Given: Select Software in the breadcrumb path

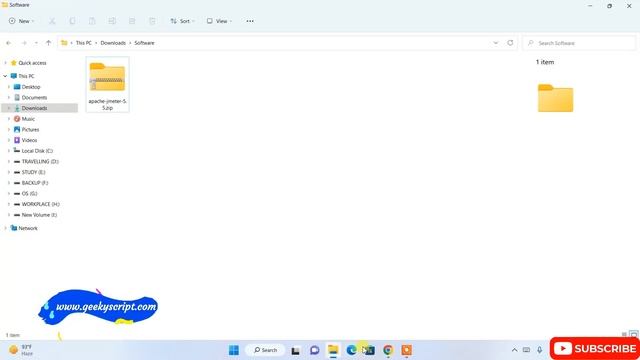Looking at the screenshot, I should coord(144,43).
